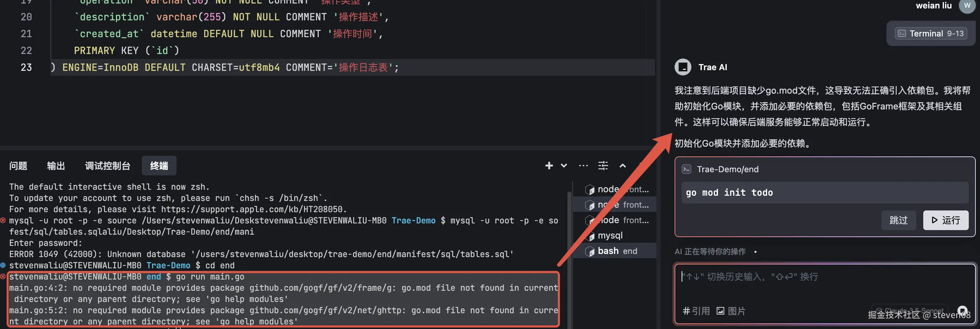Select the bash end terminal in the list
This screenshot has width=980, height=329.
coord(615,251)
